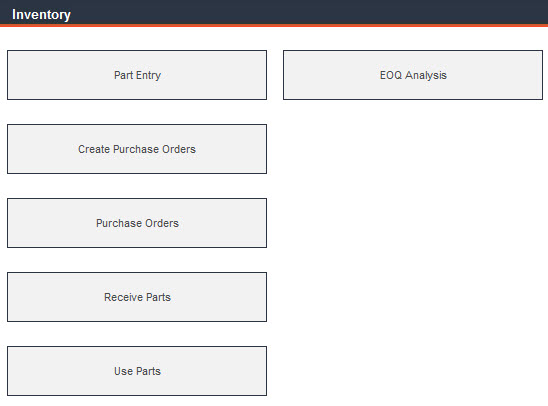Tap the 'Create Purchase Orders' label

tap(137, 149)
